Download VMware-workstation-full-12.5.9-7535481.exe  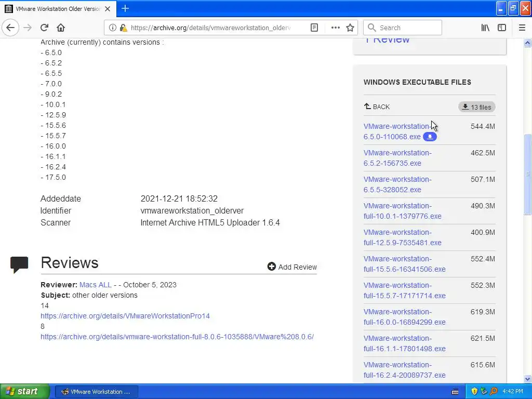click(x=403, y=237)
